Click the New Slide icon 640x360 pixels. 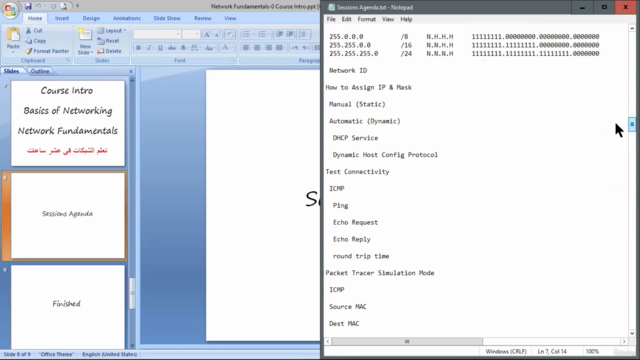[x=85, y=35]
